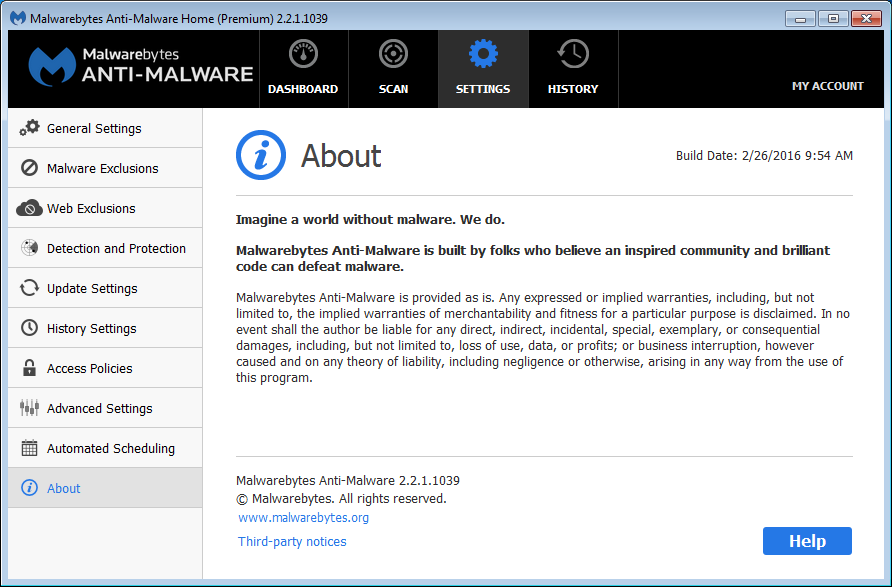Maximize the Malwarebytes window
Viewport: 892px width, 587px height.
[x=833, y=19]
